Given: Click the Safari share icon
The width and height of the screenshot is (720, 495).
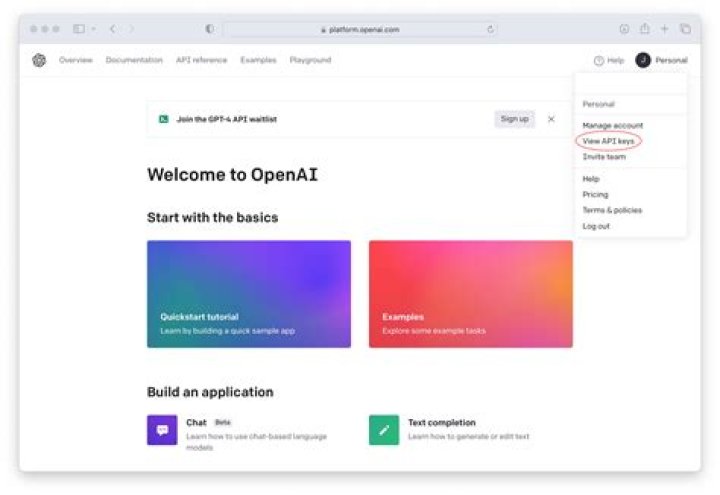Looking at the screenshot, I should click(x=645, y=29).
